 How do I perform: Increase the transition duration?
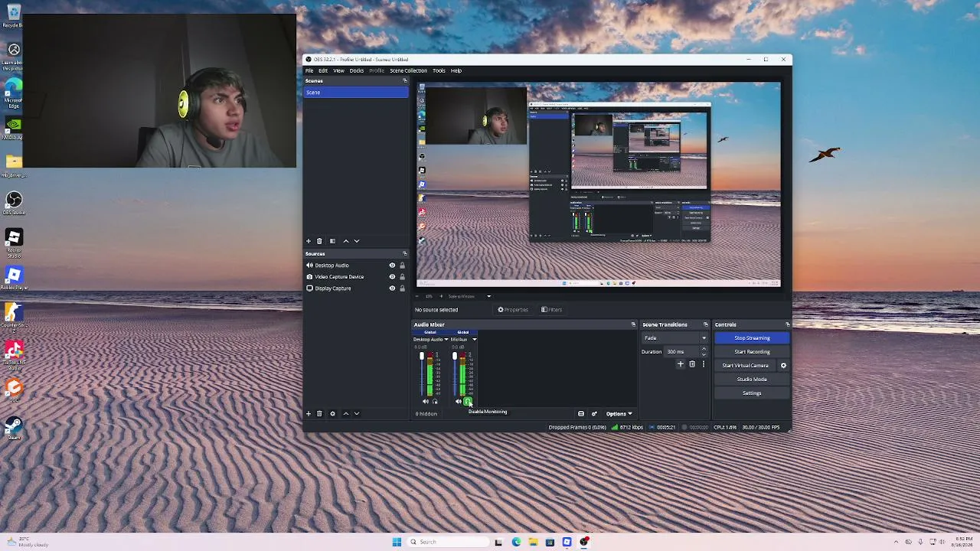coord(704,349)
